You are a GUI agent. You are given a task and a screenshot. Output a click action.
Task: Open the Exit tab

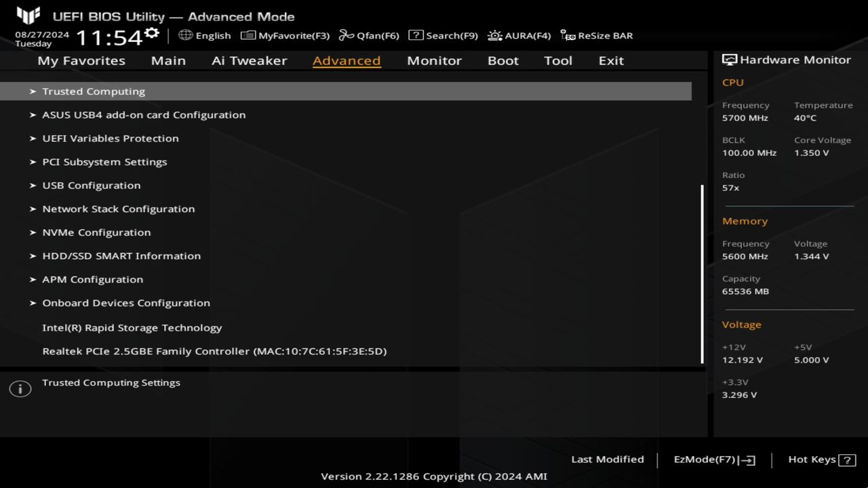pos(611,60)
